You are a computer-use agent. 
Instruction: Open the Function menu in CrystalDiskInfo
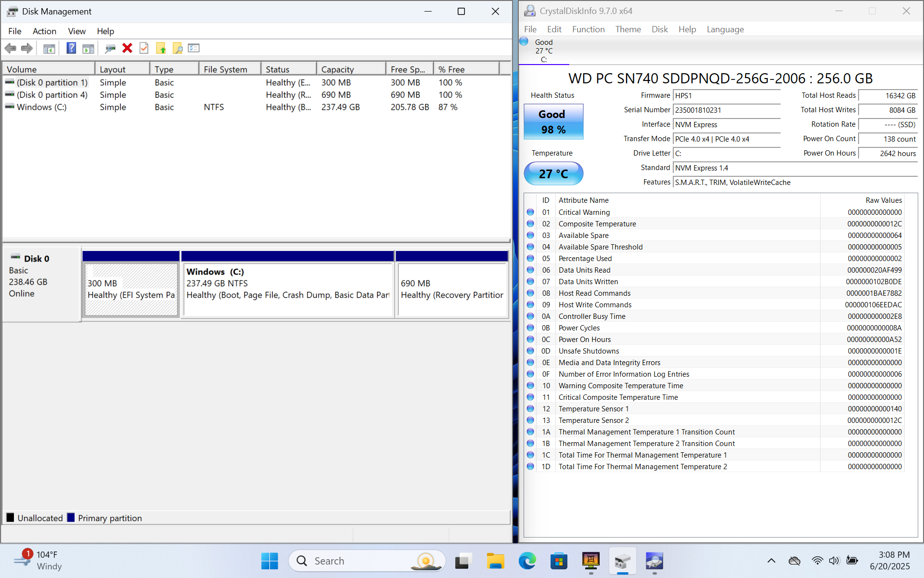click(x=588, y=29)
